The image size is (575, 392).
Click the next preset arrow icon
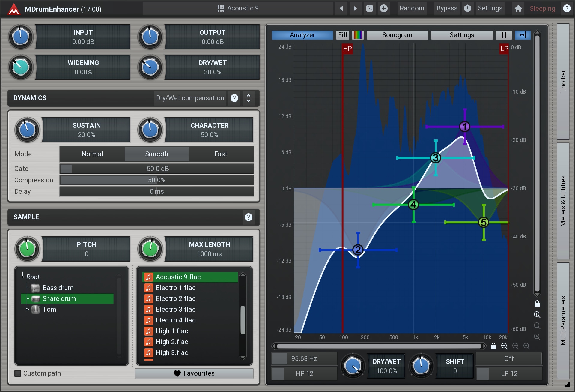(355, 8)
